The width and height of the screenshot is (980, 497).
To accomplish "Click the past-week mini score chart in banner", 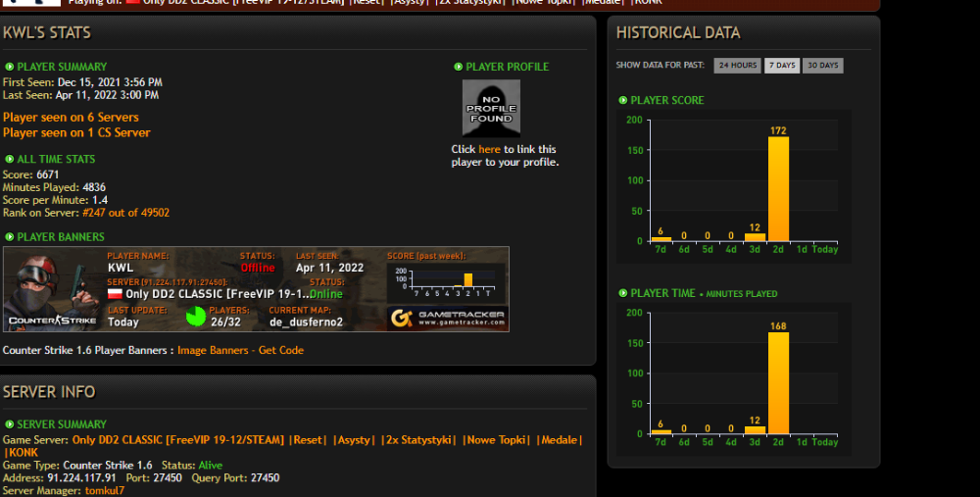I will pyautogui.click(x=446, y=281).
